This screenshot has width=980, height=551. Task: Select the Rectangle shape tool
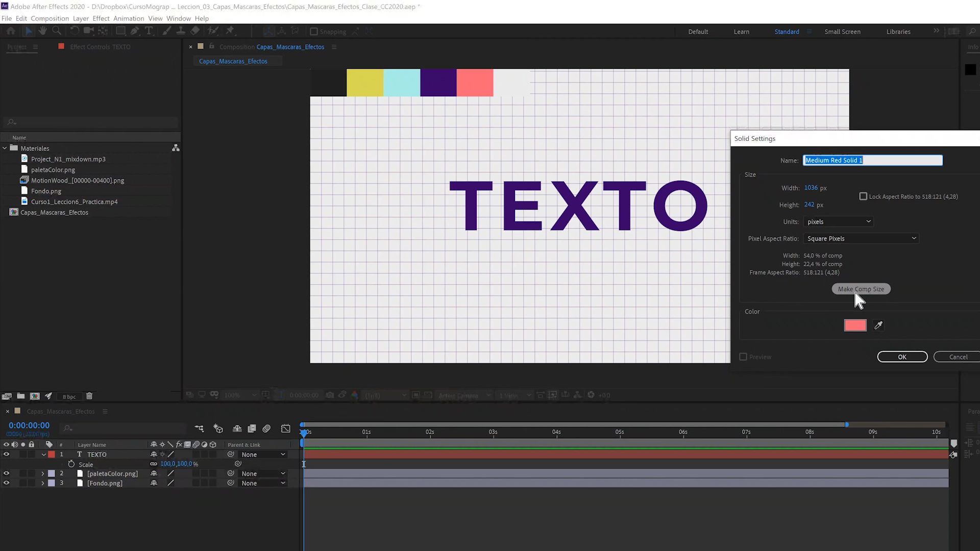pyautogui.click(x=121, y=31)
